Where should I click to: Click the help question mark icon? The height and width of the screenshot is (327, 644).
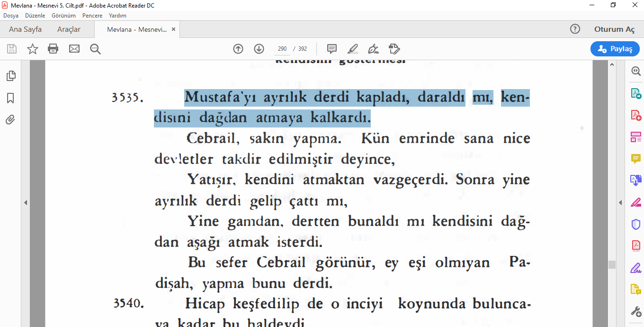click(575, 29)
